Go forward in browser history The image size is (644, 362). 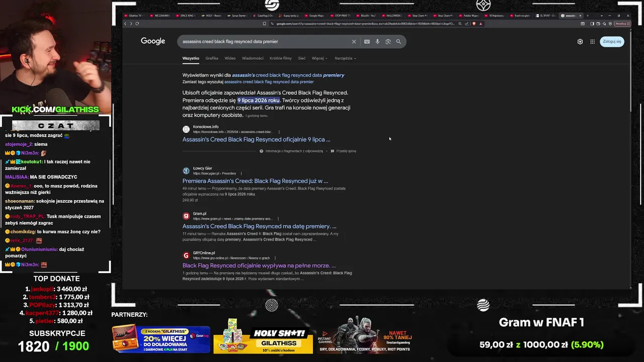point(131,24)
